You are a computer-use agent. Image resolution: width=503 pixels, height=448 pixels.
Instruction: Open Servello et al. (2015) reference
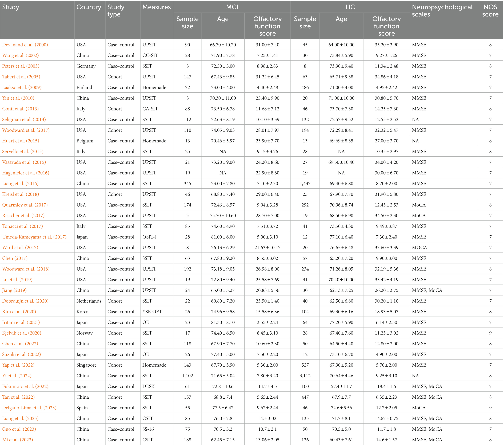[23, 151]
